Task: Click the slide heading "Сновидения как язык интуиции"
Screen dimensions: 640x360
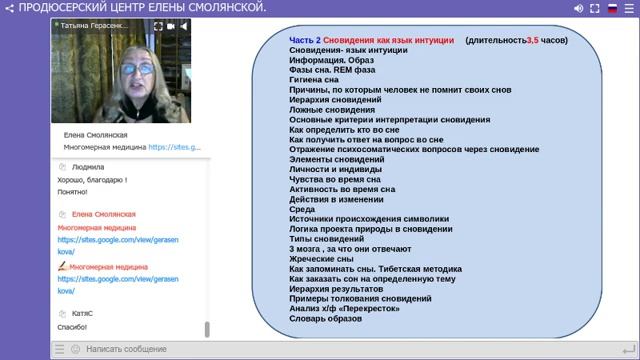Action: [x=388, y=40]
